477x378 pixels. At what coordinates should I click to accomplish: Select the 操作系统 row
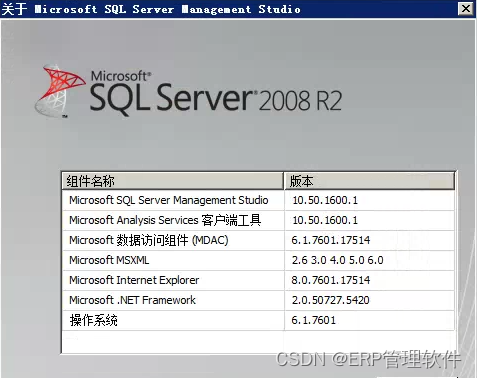pos(258,320)
